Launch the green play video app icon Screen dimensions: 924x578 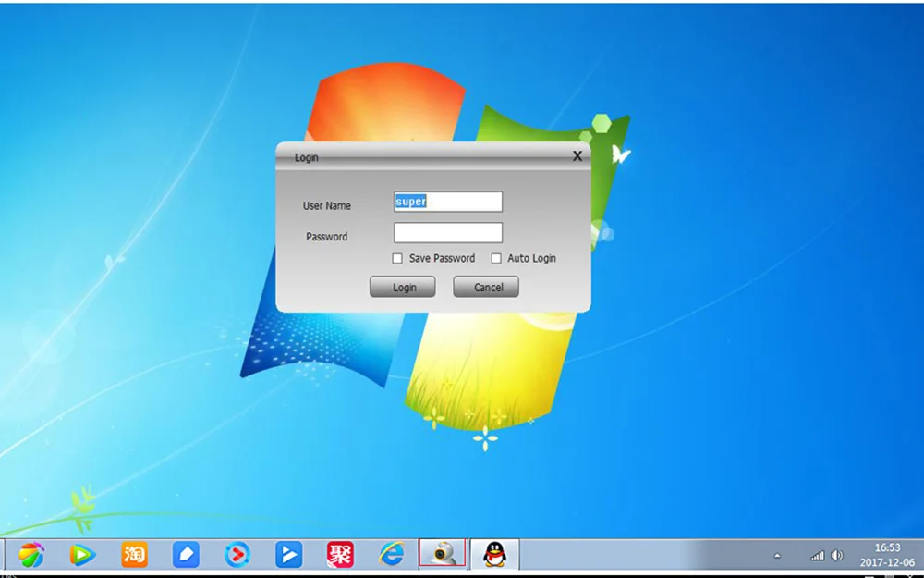[82, 555]
